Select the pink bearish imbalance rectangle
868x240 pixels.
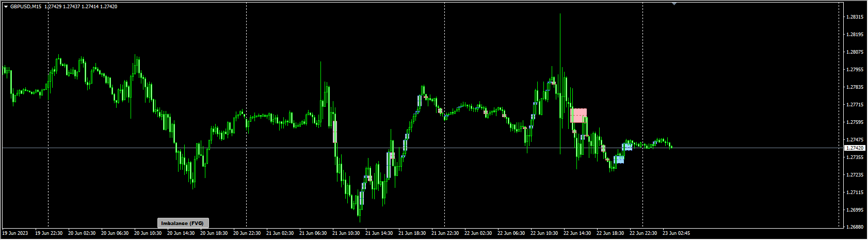[x=578, y=116]
